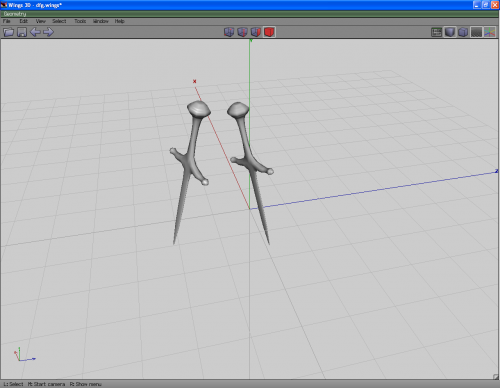500x388 pixels.
Task: Open preferences panel icon in toolbar
Action: (x=436, y=32)
